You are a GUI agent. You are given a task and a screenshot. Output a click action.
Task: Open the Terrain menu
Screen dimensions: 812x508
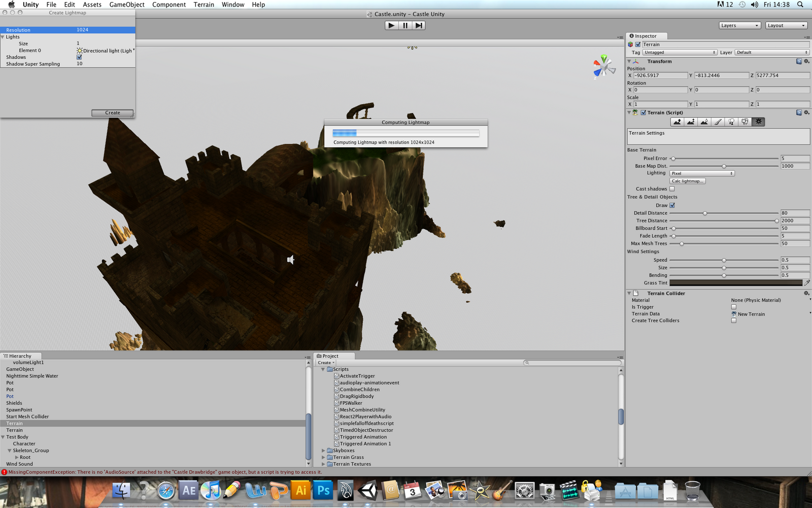(204, 5)
